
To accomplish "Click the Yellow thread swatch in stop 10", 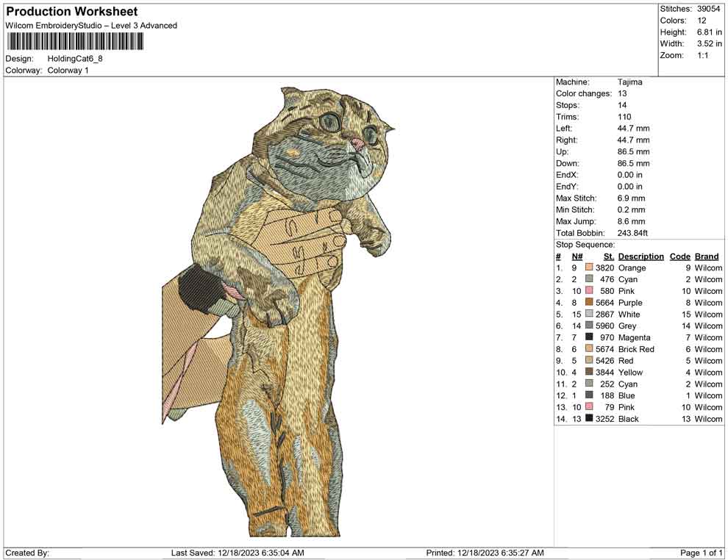I will coord(589,373).
